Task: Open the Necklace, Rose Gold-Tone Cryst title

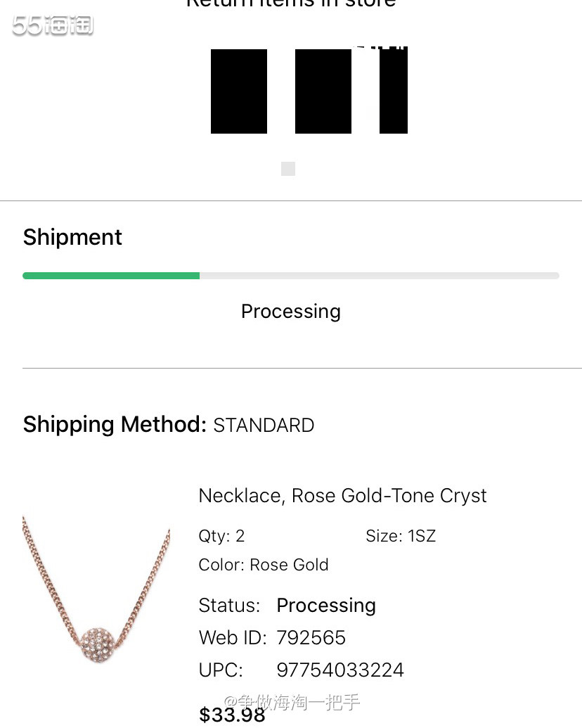Action: [x=342, y=496]
